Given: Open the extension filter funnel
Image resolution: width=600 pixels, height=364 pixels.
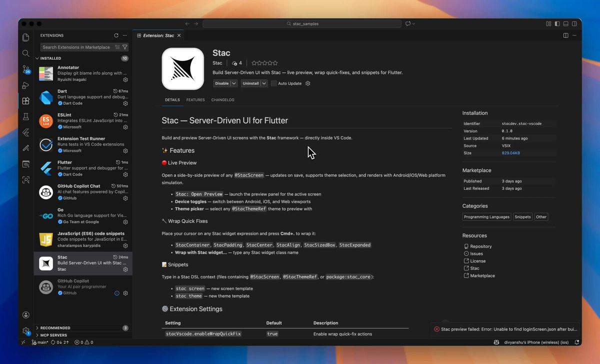Looking at the screenshot, I should point(125,47).
